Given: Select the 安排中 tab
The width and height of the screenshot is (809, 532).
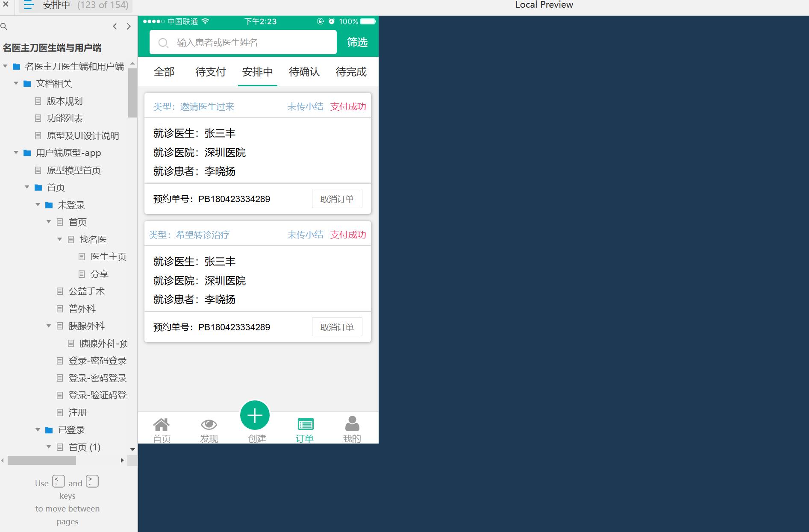Looking at the screenshot, I should click(x=257, y=72).
